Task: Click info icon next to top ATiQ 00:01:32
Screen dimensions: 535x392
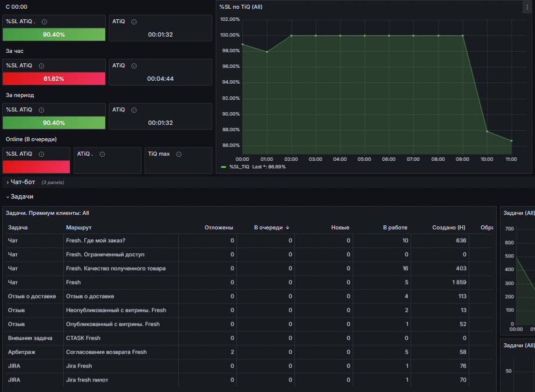Action: click(x=134, y=22)
